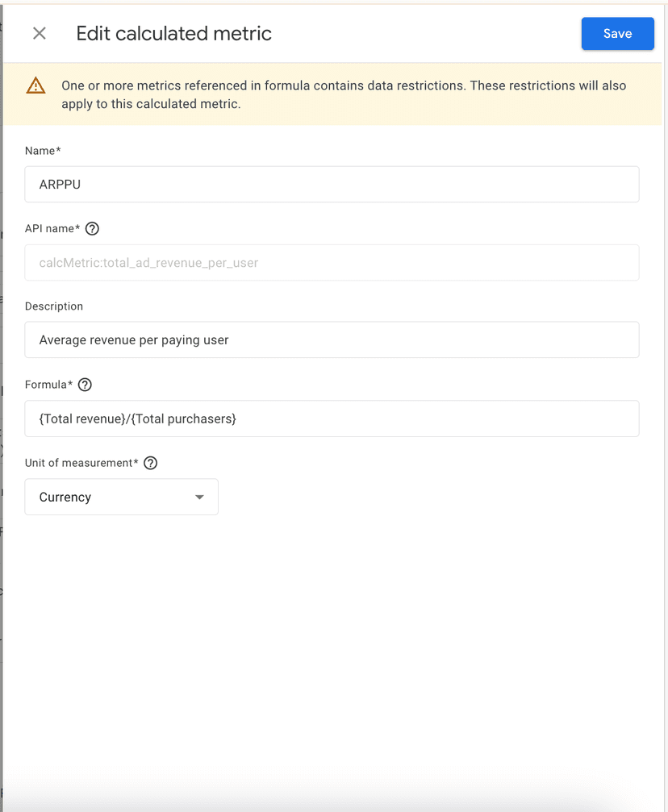Screen dimensions: 668x812
Task: Click inside the Name field showing ARPPU
Action: [331, 184]
